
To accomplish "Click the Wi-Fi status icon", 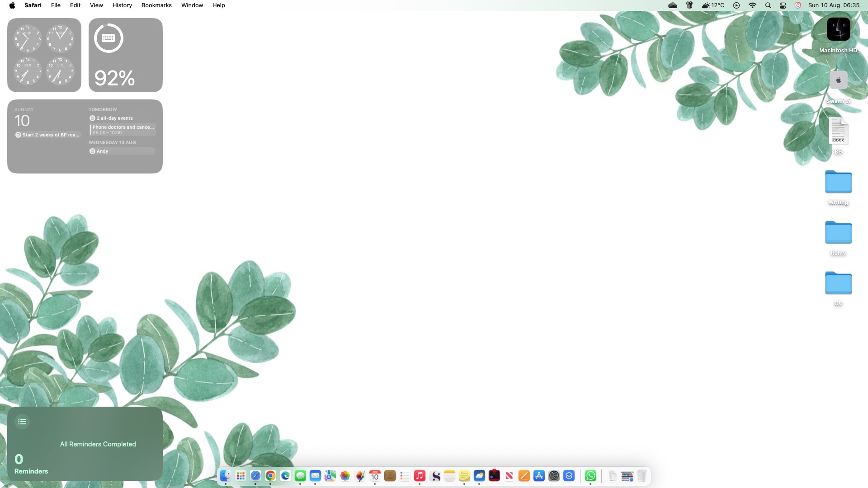I will pyautogui.click(x=752, y=5).
